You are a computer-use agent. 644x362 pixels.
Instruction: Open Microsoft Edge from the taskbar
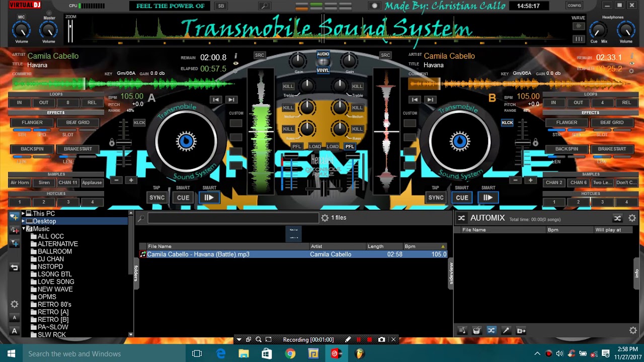coord(221,353)
